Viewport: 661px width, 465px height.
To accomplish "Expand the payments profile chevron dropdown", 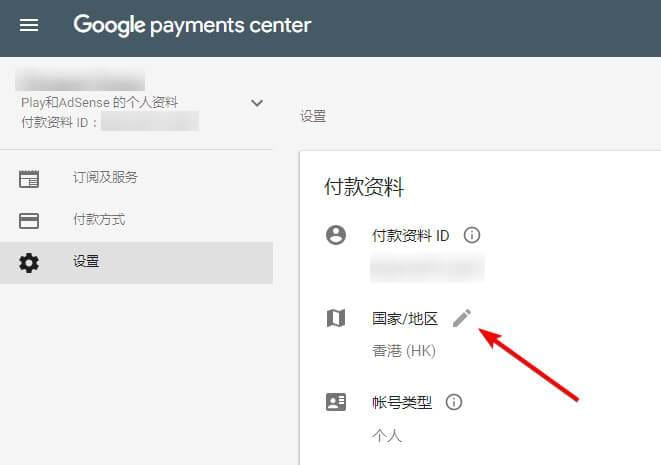I will 257,103.
